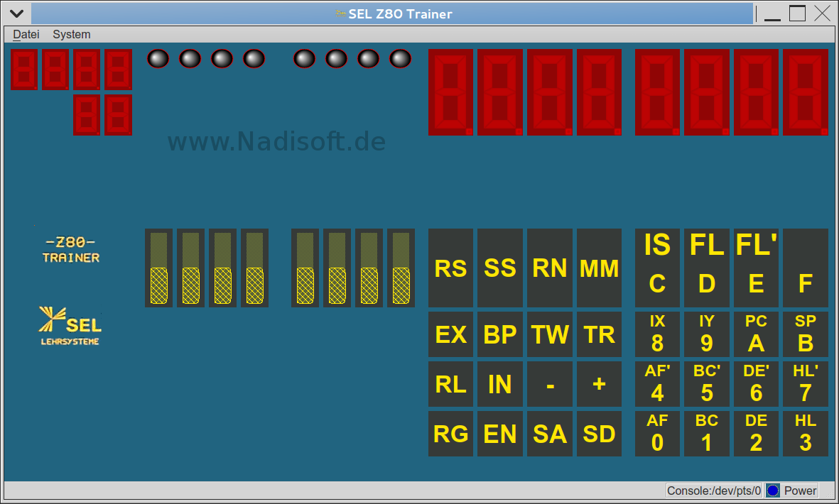
Task: Open the System menu
Action: (x=71, y=34)
